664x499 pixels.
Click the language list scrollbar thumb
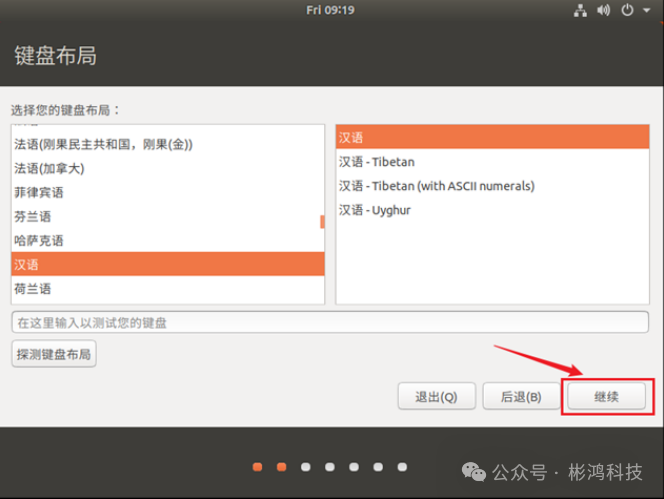(322, 222)
